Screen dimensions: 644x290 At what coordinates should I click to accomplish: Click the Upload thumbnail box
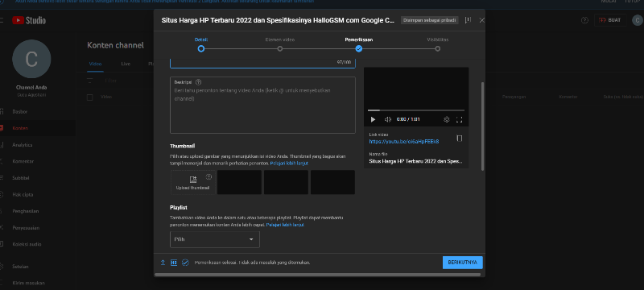point(192,182)
